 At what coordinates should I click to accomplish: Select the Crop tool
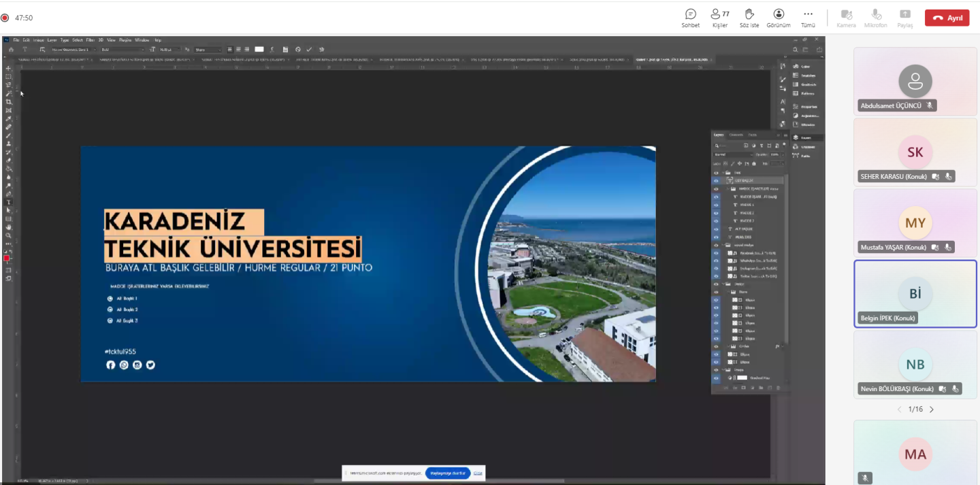(x=8, y=102)
